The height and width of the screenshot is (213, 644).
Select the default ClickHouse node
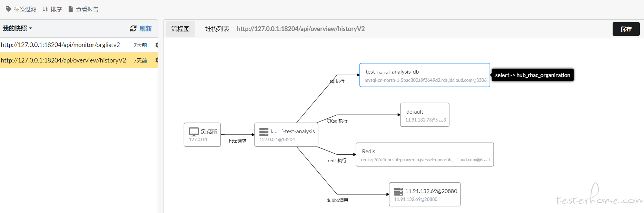click(x=425, y=115)
